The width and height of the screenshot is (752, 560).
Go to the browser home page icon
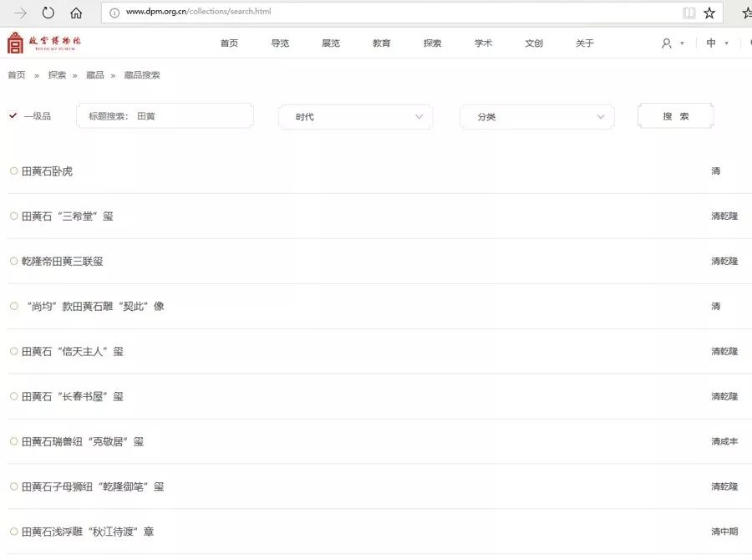(76, 13)
